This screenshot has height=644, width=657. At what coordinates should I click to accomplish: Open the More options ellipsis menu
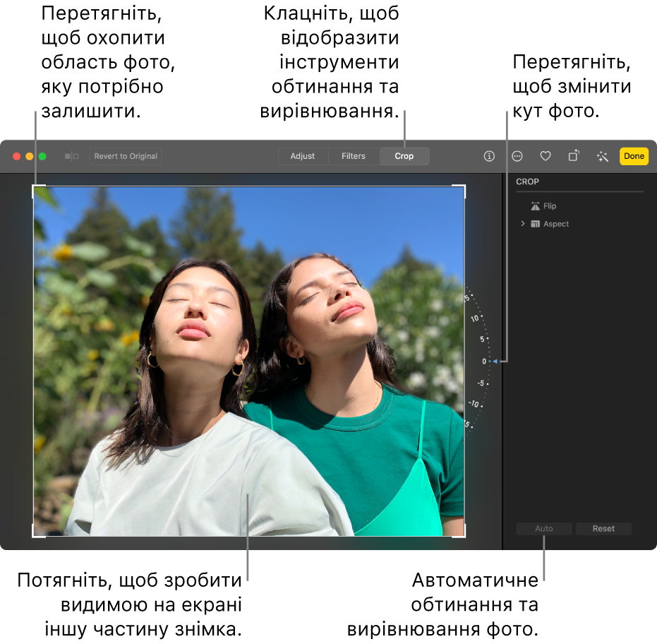[x=517, y=156]
